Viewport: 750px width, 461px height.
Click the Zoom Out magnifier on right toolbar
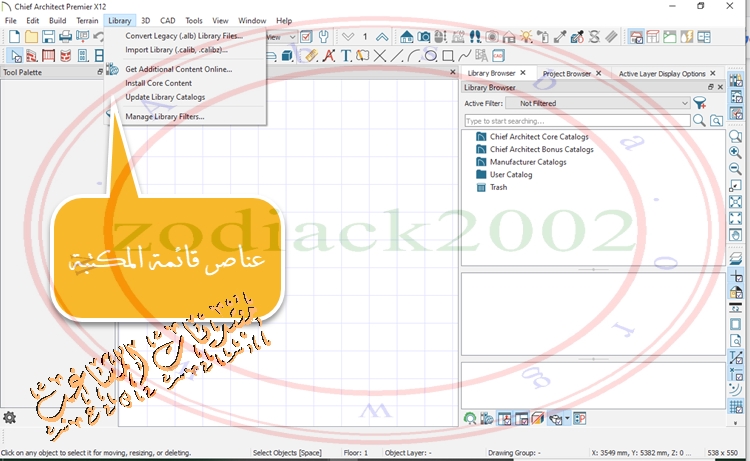tap(735, 169)
